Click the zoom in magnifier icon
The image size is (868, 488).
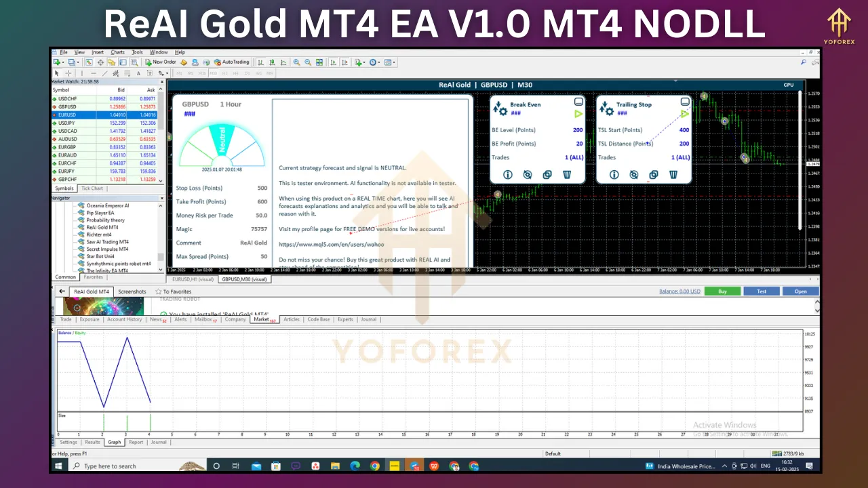pos(296,62)
